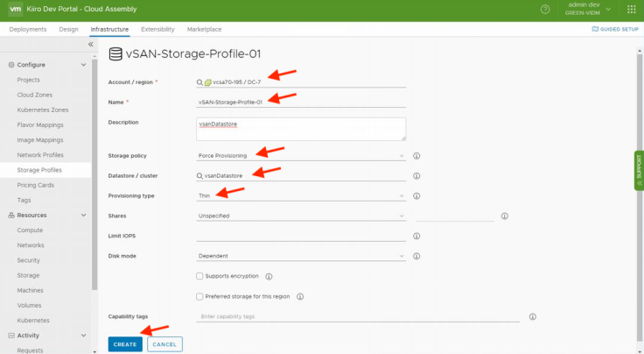Click info icon next to Storage policy
The height and width of the screenshot is (354, 644).
[416, 156]
